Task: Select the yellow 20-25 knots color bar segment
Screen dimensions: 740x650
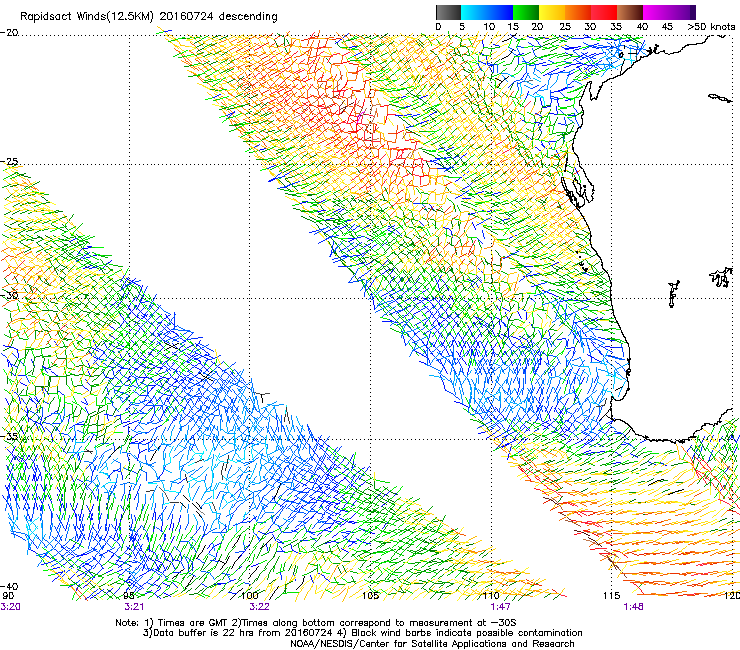Action: [x=552, y=12]
